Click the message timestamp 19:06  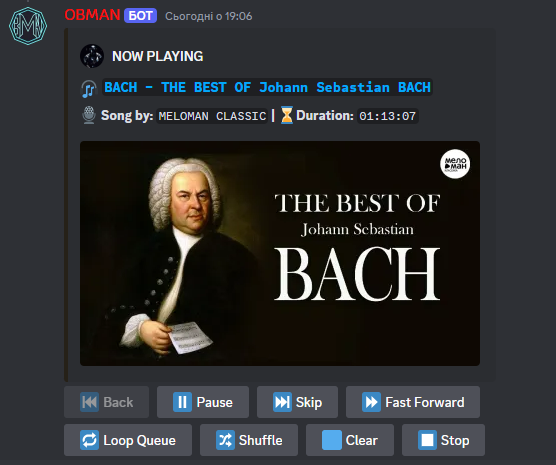[x=208, y=16]
